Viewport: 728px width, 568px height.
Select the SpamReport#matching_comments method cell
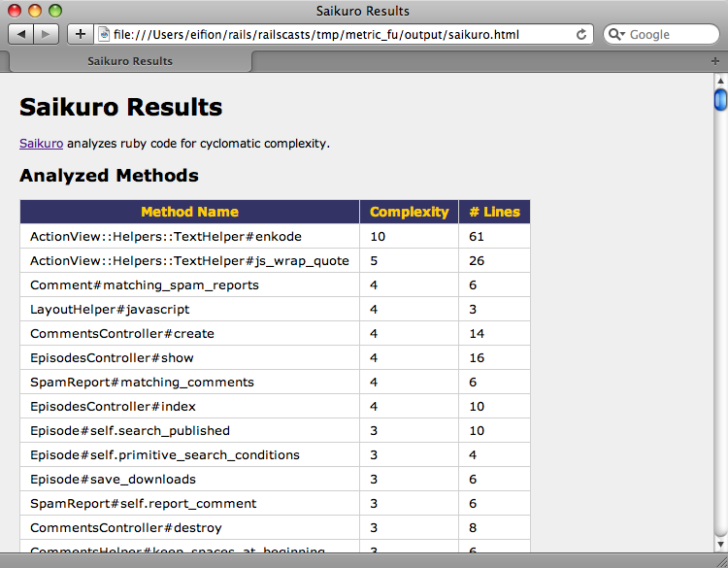click(x=190, y=382)
